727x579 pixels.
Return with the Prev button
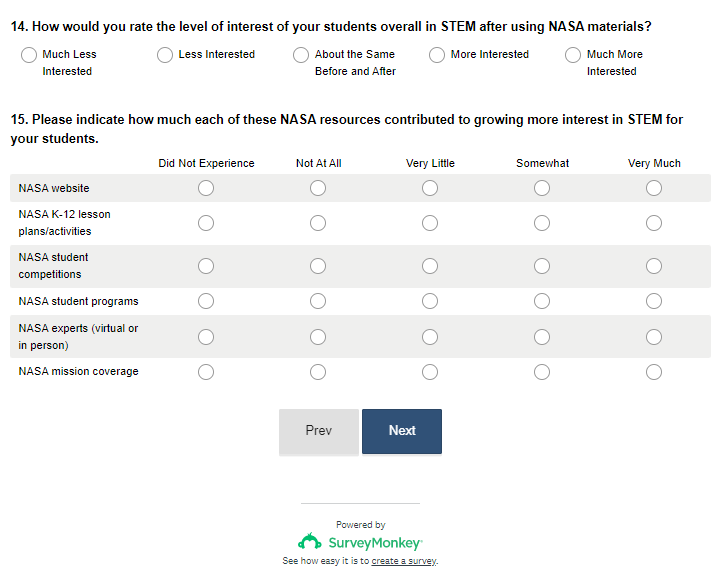click(319, 431)
